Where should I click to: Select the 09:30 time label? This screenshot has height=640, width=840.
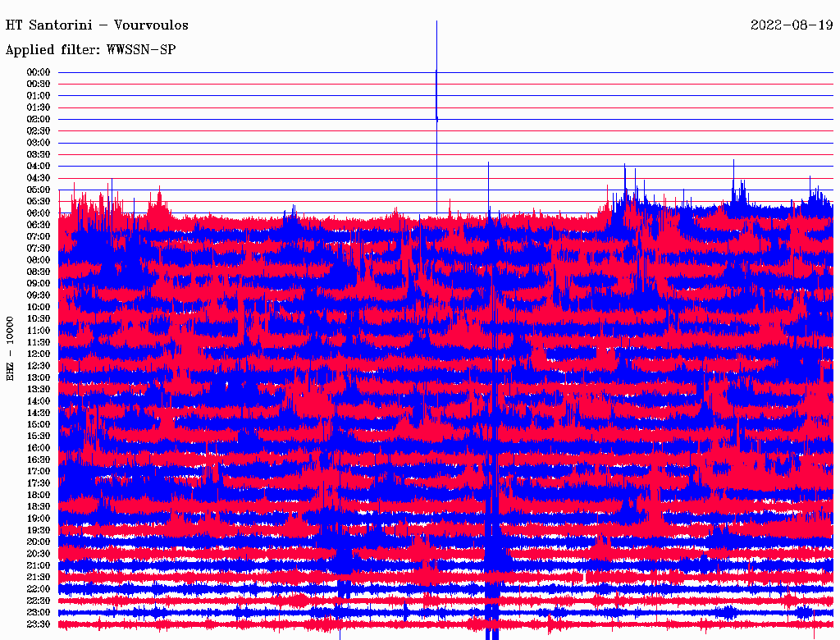(39, 295)
